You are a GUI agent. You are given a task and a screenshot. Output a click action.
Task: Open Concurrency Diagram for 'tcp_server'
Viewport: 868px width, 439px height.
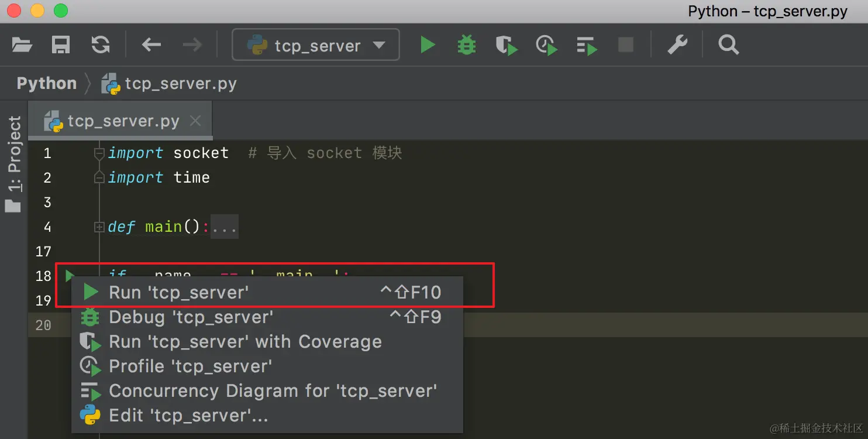[x=267, y=390]
